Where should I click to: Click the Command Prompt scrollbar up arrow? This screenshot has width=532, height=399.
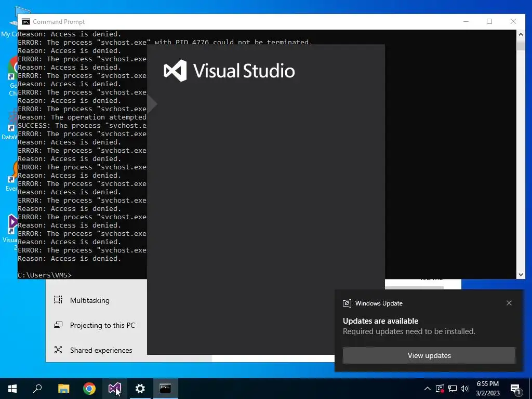click(x=521, y=34)
